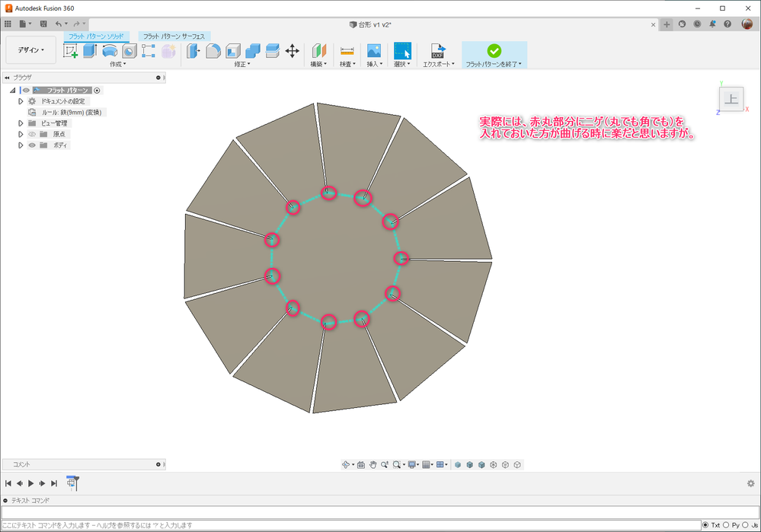Toggle visibility of 原点 folder
761x532 pixels.
(32, 134)
